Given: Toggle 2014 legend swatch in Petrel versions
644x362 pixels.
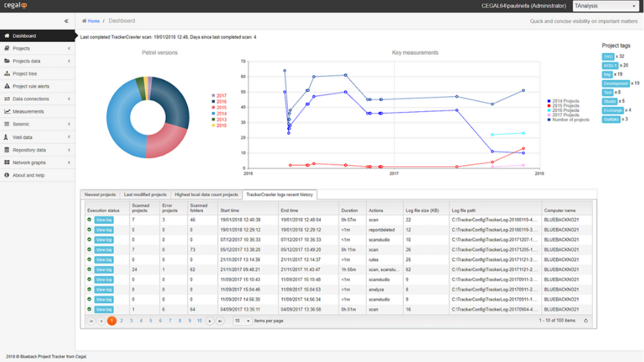Looking at the screenshot, I should (x=213, y=114).
